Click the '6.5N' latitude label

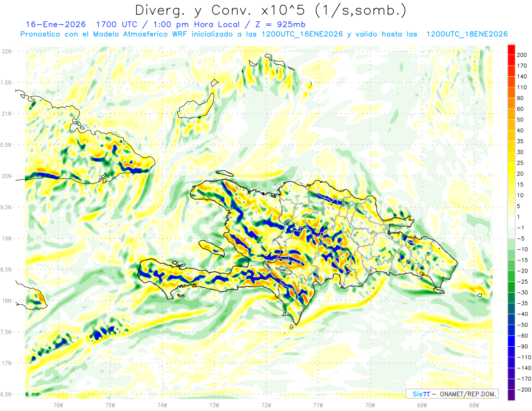[7, 394]
